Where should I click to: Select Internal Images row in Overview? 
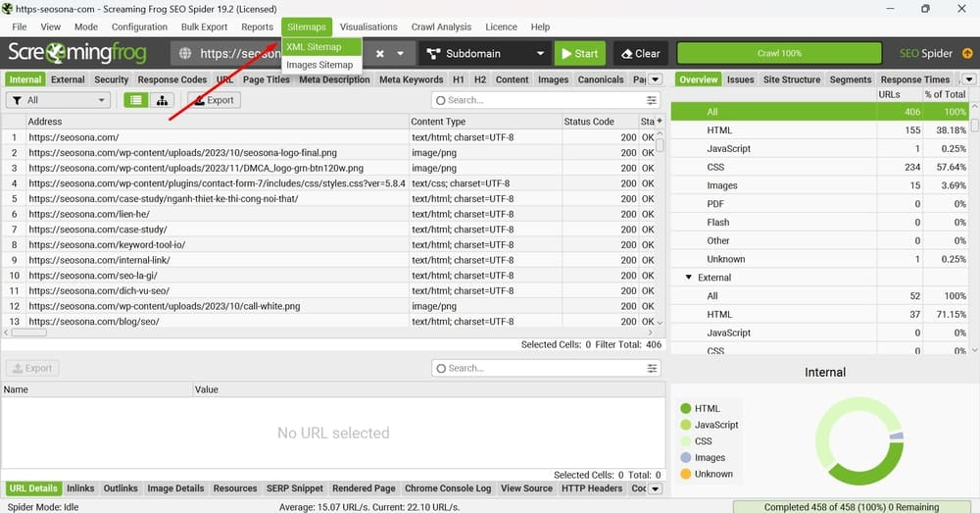[x=819, y=185]
